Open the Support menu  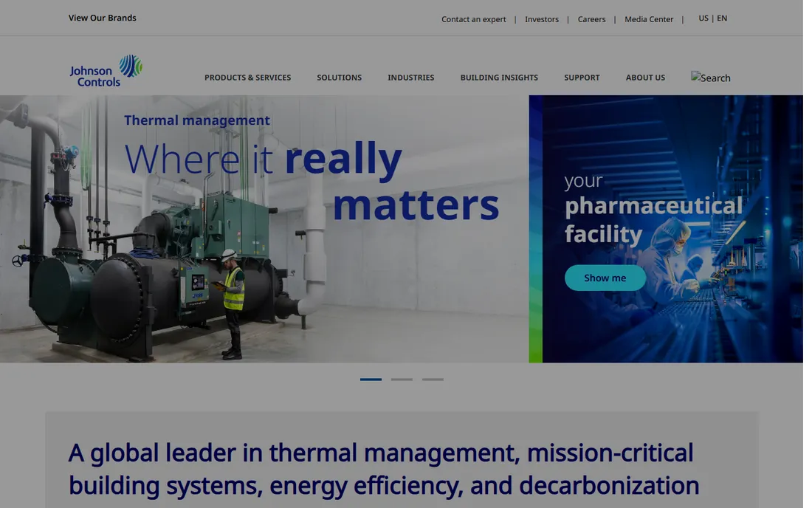tap(582, 78)
